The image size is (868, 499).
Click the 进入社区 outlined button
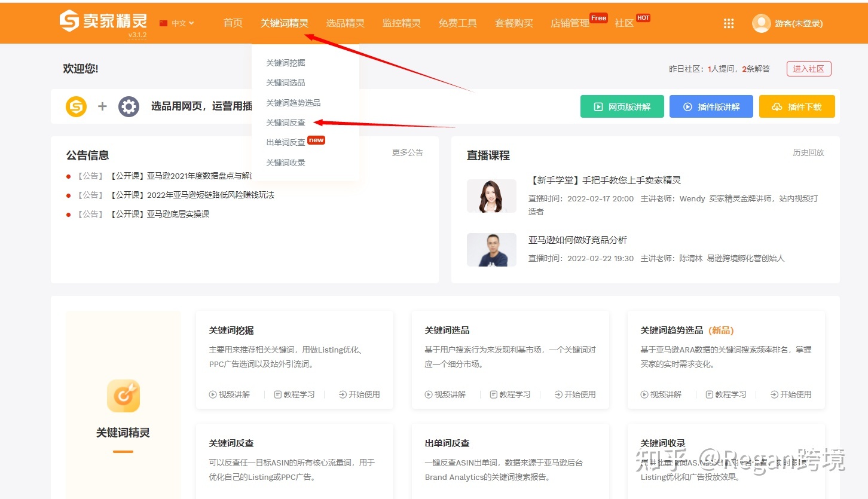[x=808, y=69]
